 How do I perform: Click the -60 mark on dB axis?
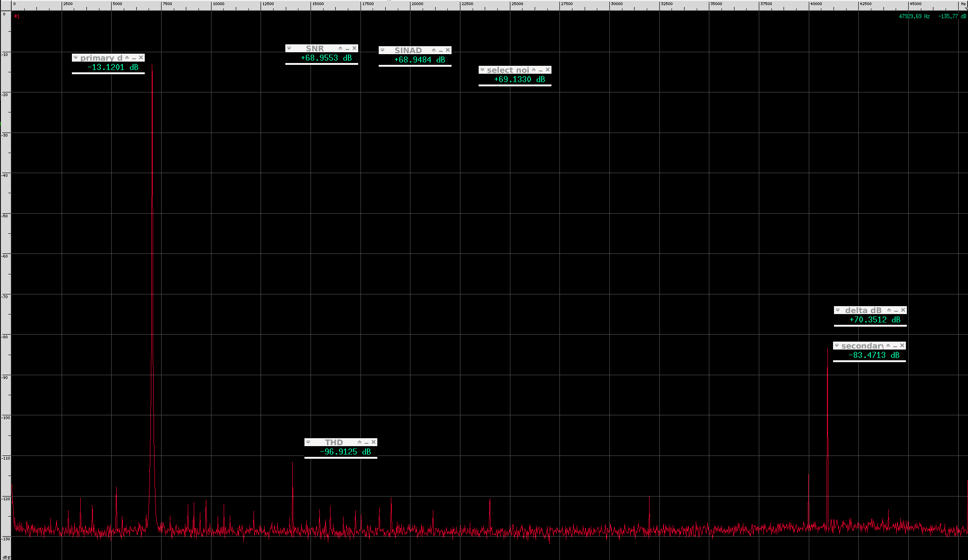[x=5, y=256]
